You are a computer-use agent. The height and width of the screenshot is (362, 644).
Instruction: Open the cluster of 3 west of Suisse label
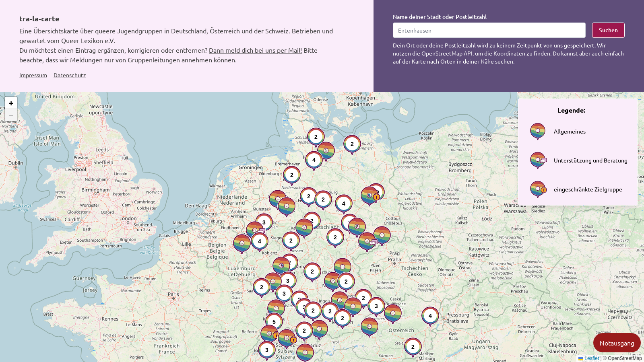click(267, 351)
